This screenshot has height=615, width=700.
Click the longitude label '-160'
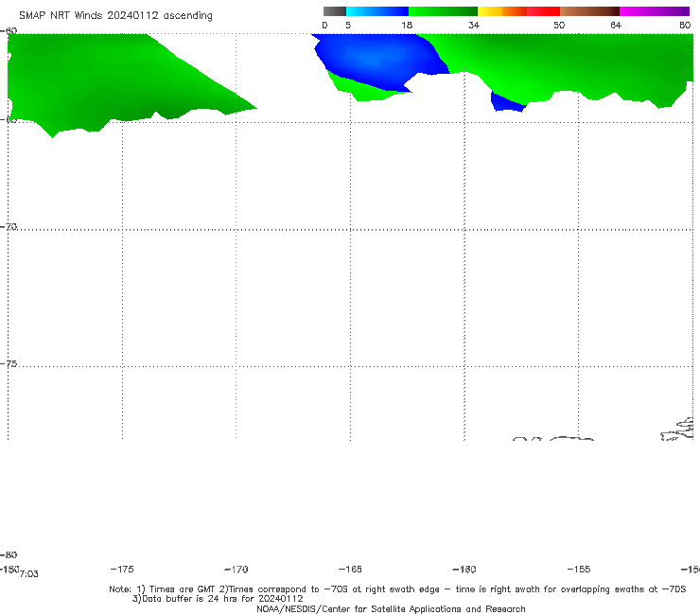click(464, 569)
